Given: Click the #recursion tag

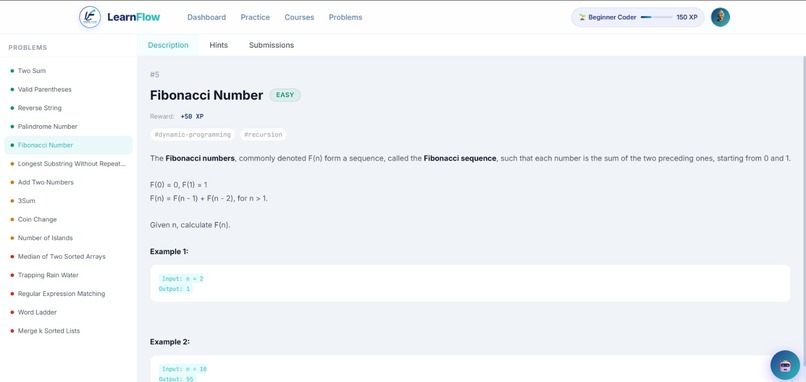Looking at the screenshot, I should tap(263, 135).
